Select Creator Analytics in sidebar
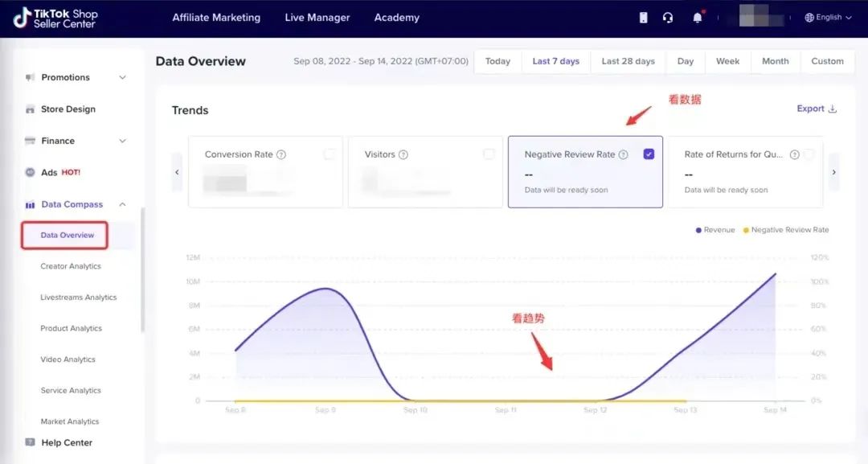The width and height of the screenshot is (868, 464). click(x=71, y=266)
